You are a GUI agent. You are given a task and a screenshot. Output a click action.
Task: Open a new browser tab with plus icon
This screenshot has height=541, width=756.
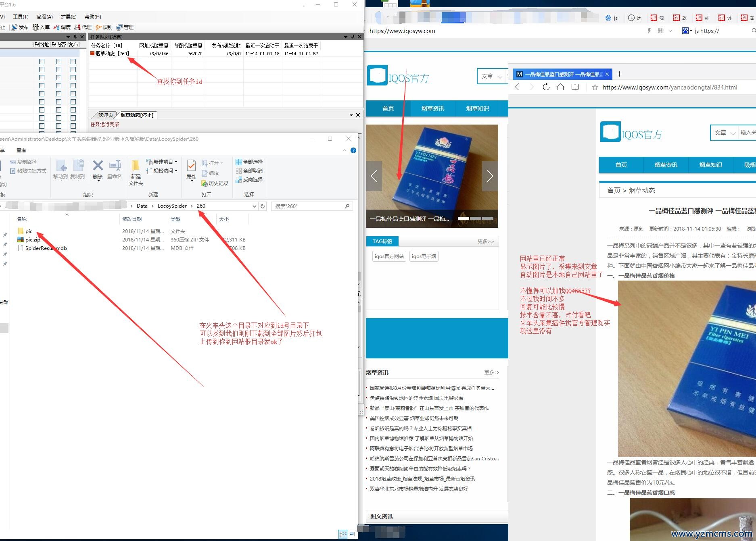pos(620,74)
